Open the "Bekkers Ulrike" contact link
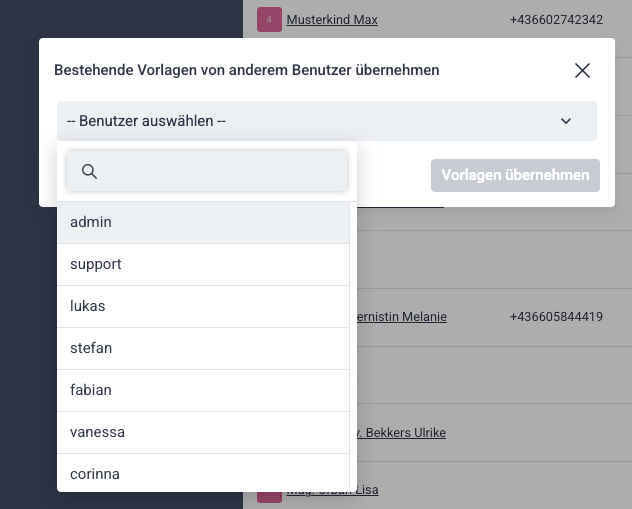 (x=400, y=432)
